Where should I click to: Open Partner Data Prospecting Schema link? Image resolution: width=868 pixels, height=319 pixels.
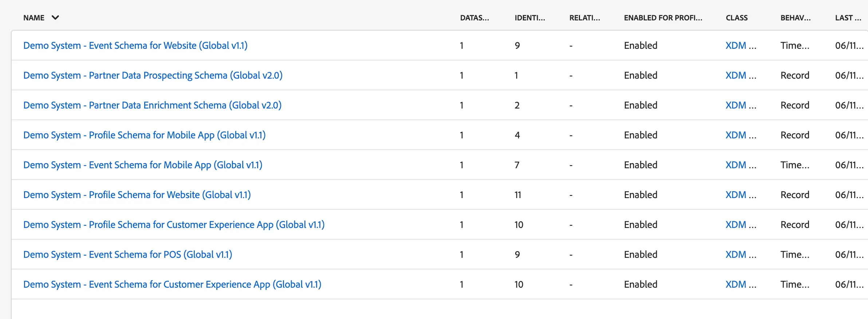pyautogui.click(x=153, y=75)
